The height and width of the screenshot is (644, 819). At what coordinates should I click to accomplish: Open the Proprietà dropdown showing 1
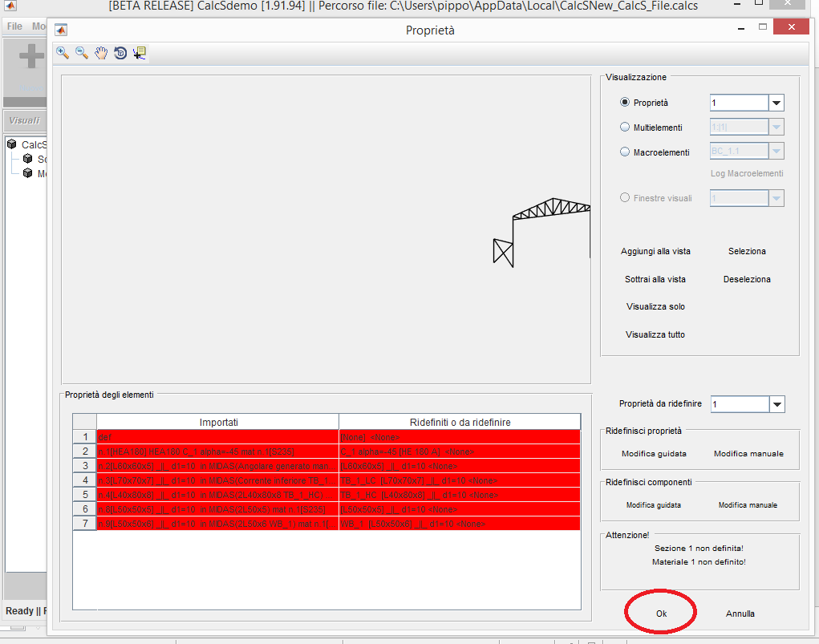coord(776,103)
